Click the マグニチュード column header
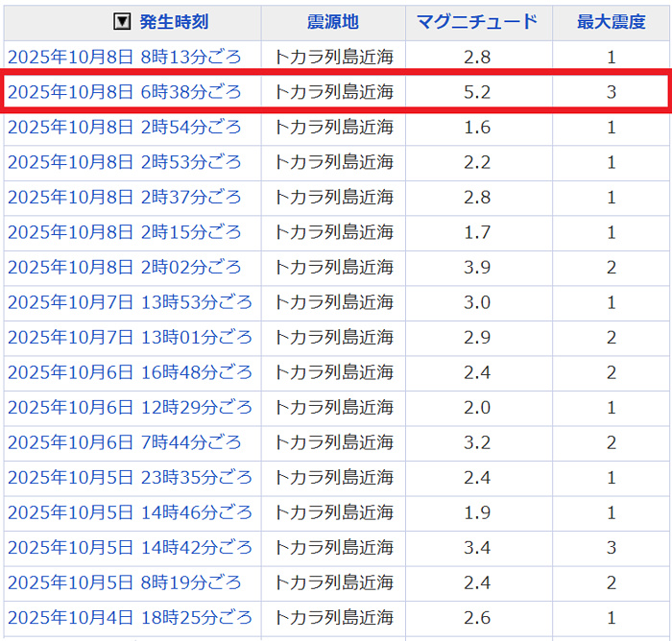Viewport: 672px width, 641px height. (x=477, y=22)
